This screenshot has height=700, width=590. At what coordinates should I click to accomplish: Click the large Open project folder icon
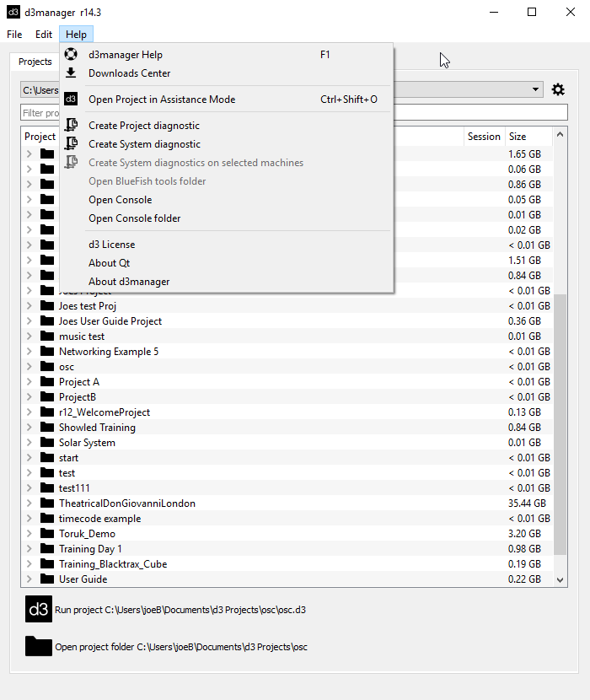[39, 646]
